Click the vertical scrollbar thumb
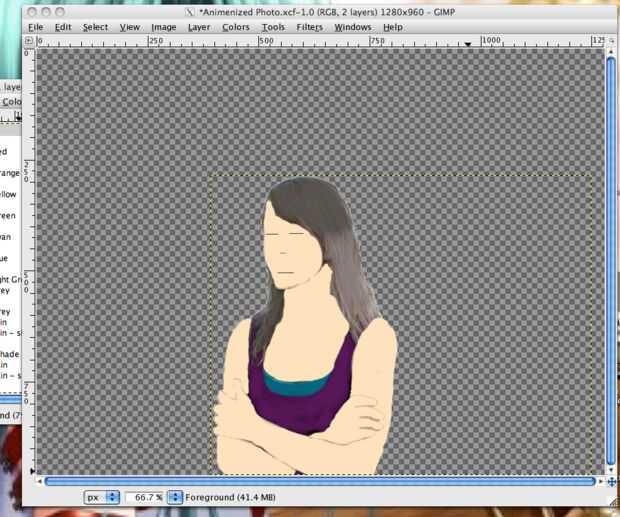Screen dimensions: 620x517 pos(611,261)
